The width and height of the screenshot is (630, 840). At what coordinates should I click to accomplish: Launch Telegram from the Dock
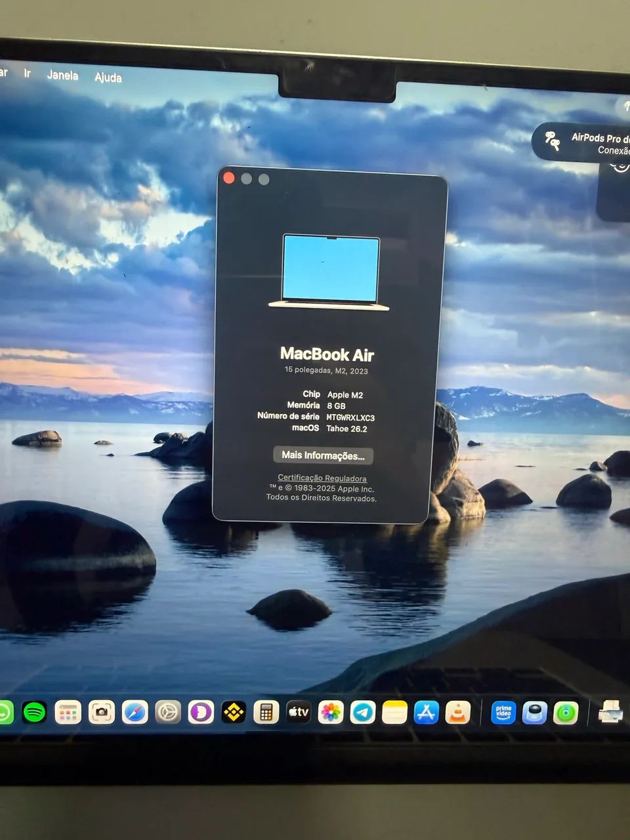362,712
